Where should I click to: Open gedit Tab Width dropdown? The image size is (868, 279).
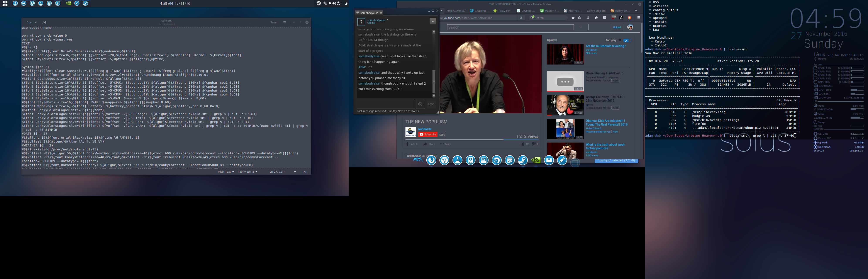[248, 172]
